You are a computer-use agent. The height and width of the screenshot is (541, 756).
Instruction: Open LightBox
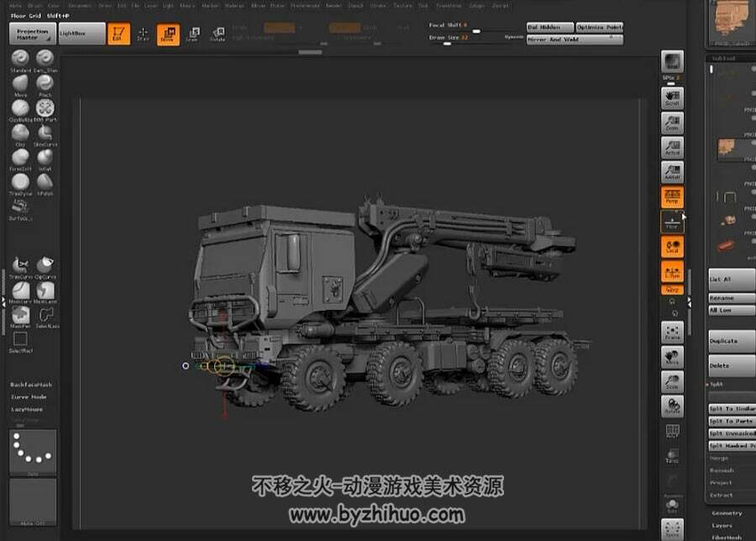pos(82,34)
